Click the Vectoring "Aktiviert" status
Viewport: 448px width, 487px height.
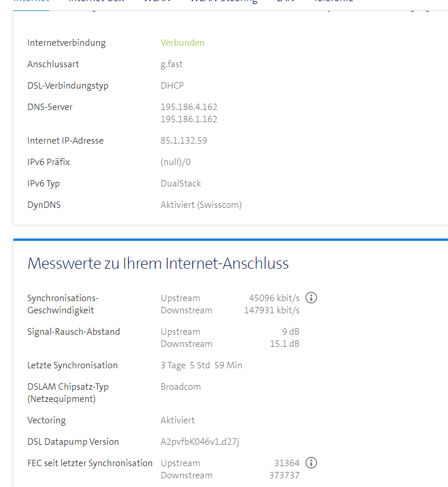(x=177, y=420)
